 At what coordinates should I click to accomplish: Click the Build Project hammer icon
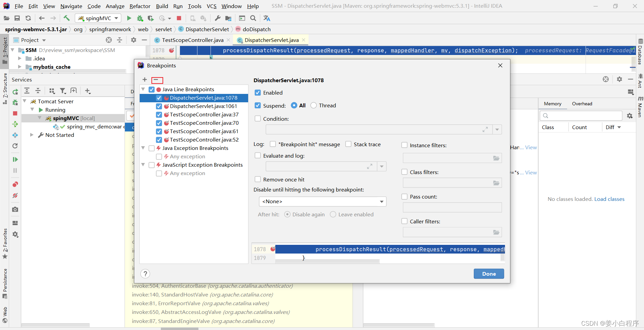[x=66, y=18]
